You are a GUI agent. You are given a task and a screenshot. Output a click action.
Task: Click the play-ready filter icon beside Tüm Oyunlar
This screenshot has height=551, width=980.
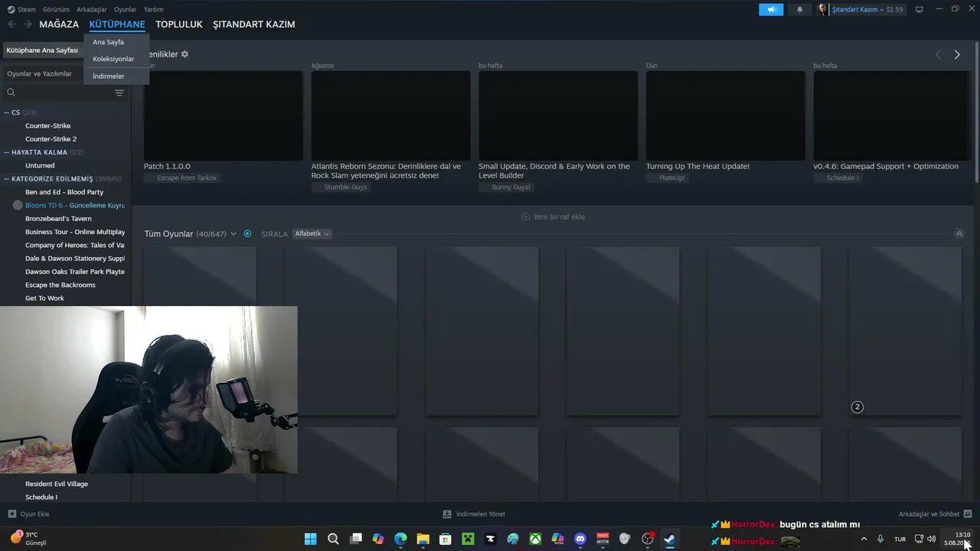point(247,233)
